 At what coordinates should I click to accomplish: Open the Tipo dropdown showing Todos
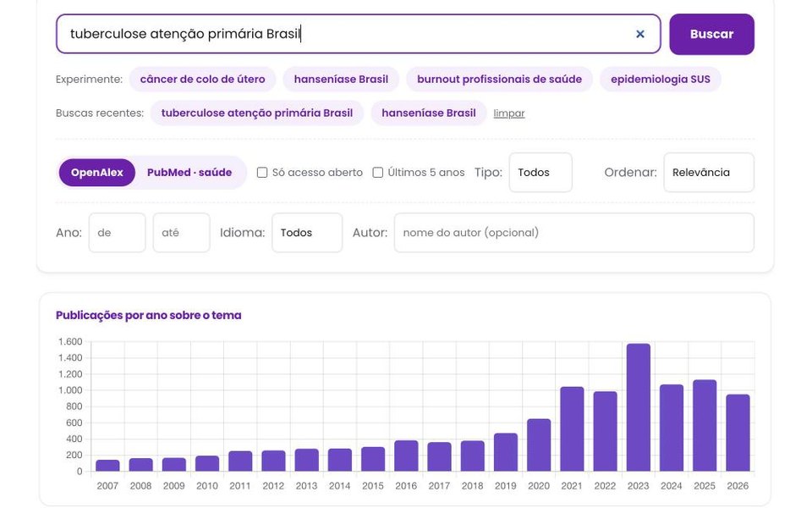click(540, 173)
